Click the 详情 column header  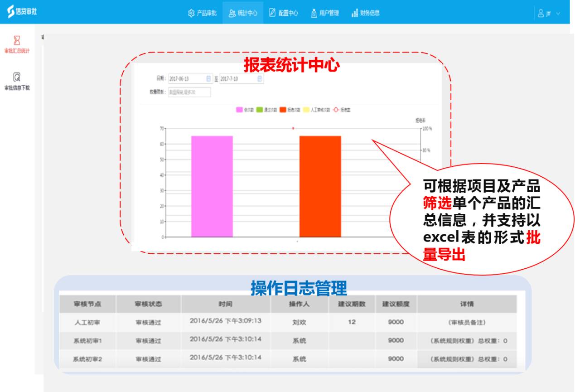coord(467,304)
